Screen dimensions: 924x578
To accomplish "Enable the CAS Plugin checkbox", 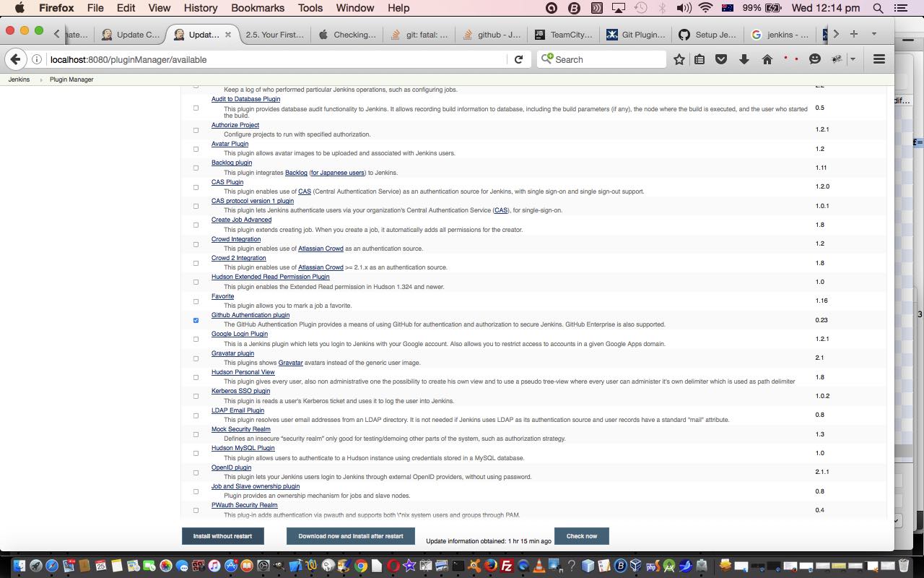I will [196, 187].
